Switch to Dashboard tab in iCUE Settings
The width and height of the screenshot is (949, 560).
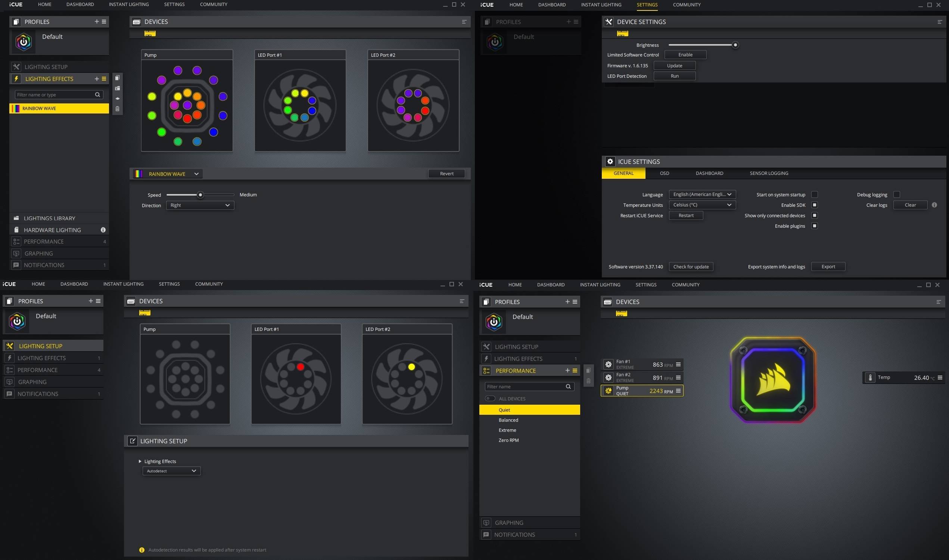[x=709, y=173]
